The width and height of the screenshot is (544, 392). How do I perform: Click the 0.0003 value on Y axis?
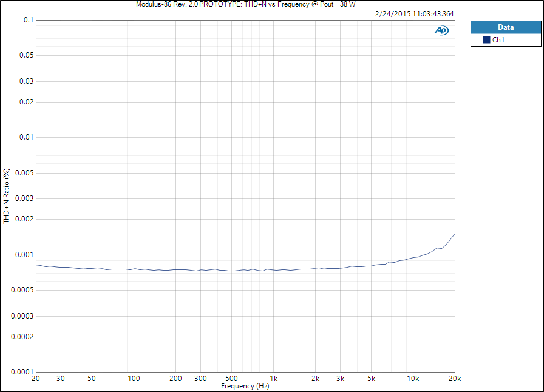[22, 316]
